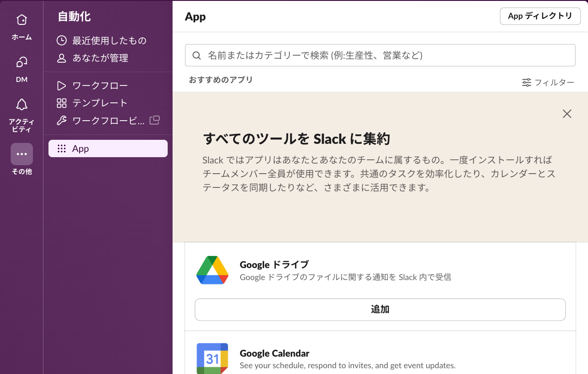The width and height of the screenshot is (588, 374).
Task: Click the その他 three-dots icon
Action: coord(22,154)
